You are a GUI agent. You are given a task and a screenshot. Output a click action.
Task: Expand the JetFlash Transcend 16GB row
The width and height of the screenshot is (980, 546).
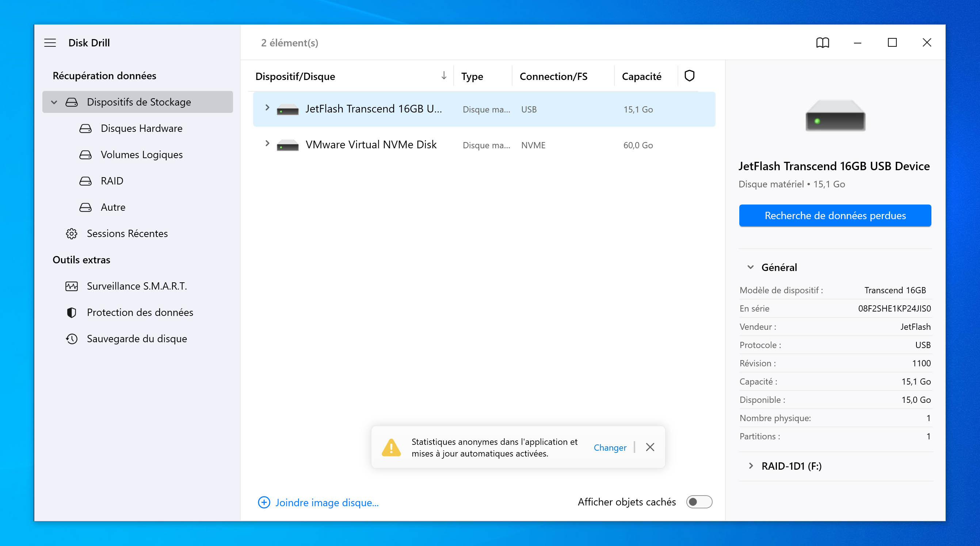click(267, 108)
